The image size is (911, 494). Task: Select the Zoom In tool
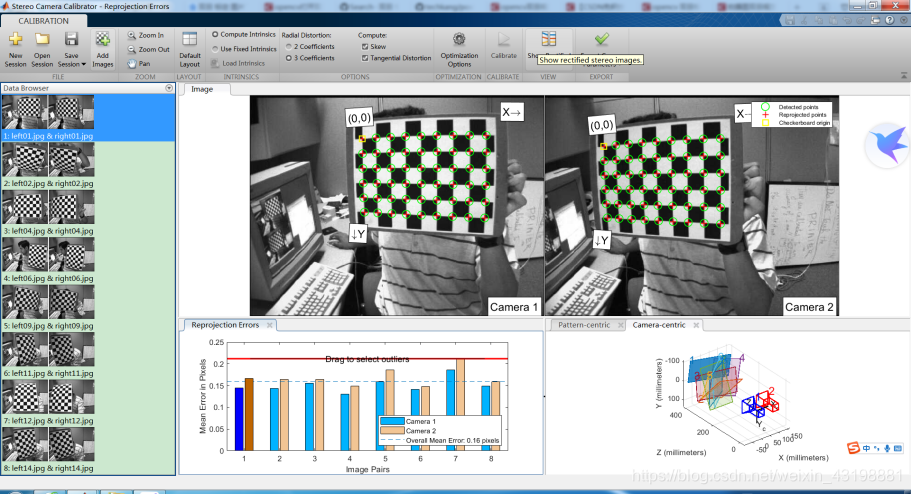pyautogui.click(x=146, y=35)
